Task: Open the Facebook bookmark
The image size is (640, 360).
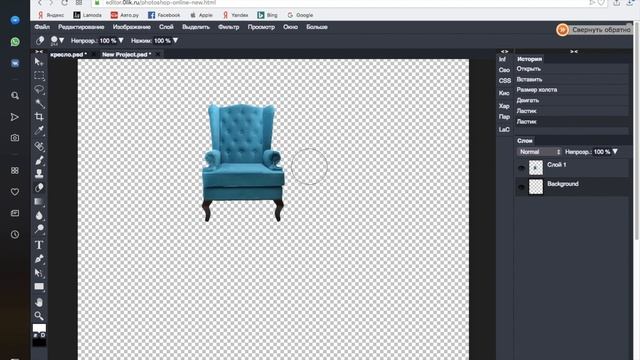Action: [164, 15]
